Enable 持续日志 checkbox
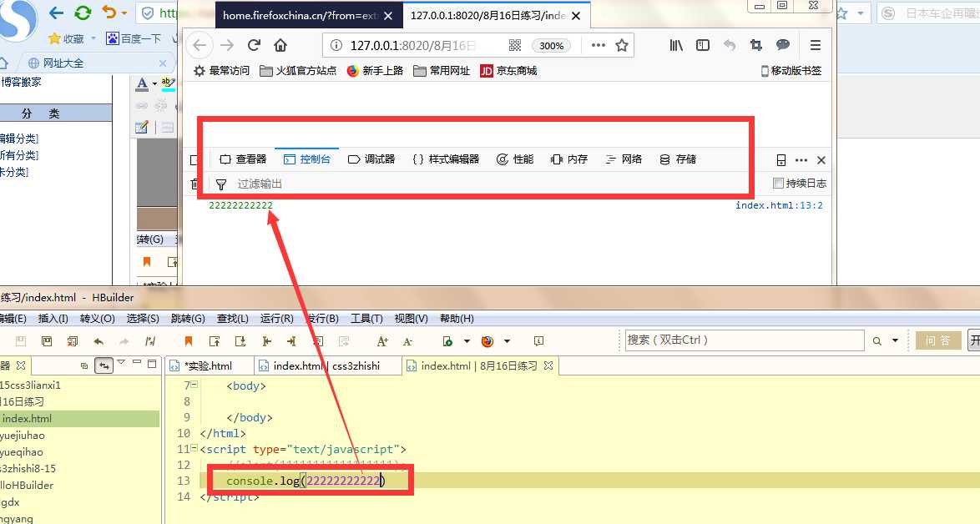Image resolution: width=980 pixels, height=524 pixels. [x=778, y=183]
